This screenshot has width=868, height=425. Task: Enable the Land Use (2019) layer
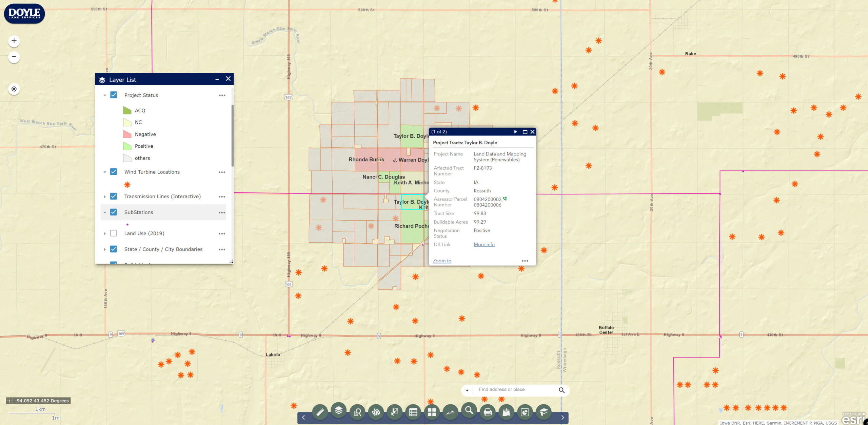pyautogui.click(x=114, y=233)
